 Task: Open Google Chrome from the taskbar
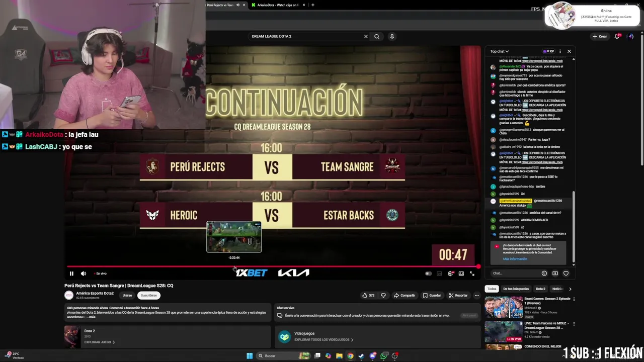tap(350, 356)
